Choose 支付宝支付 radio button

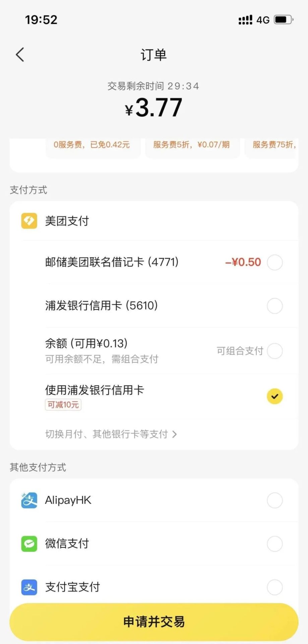(275, 587)
